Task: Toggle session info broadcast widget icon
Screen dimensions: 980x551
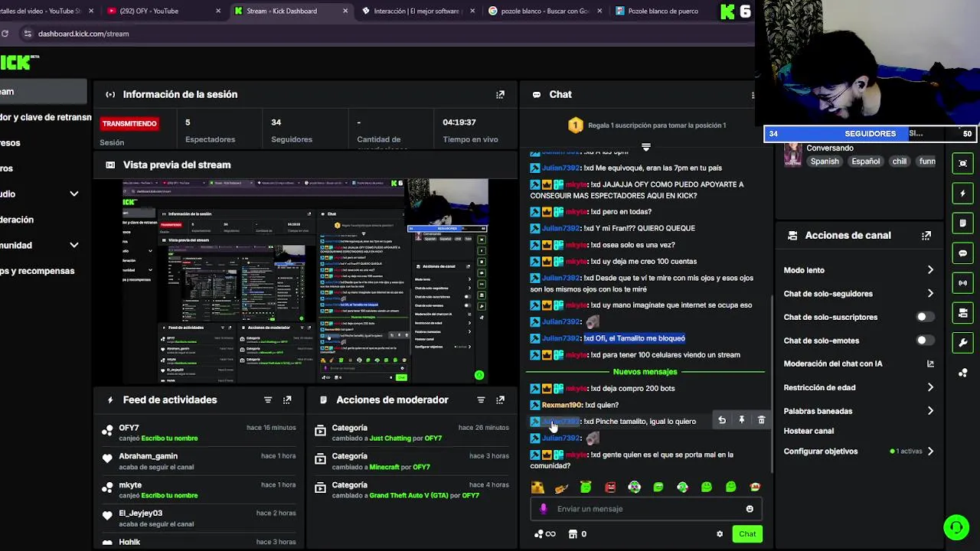Action: pyautogui.click(x=963, y=282)
